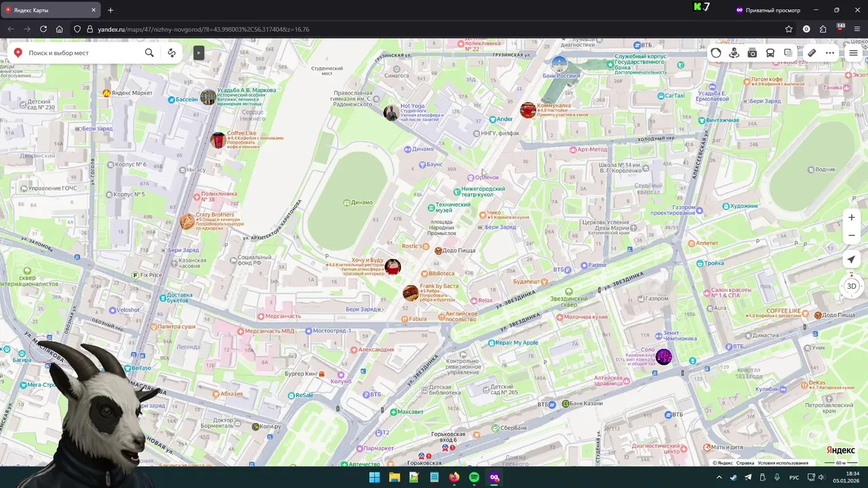Open the browser extensions puzzle icon
The width and height of the screenshot is (868, 488).
(823, 29)
